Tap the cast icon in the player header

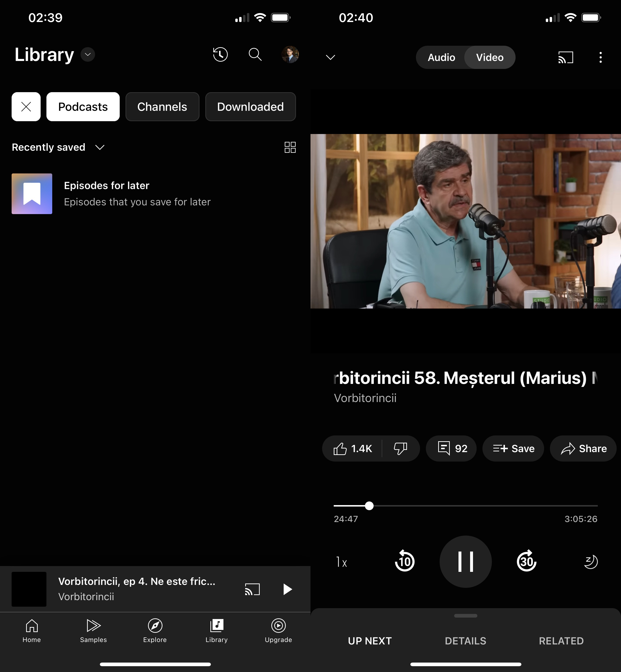(566, 58)
